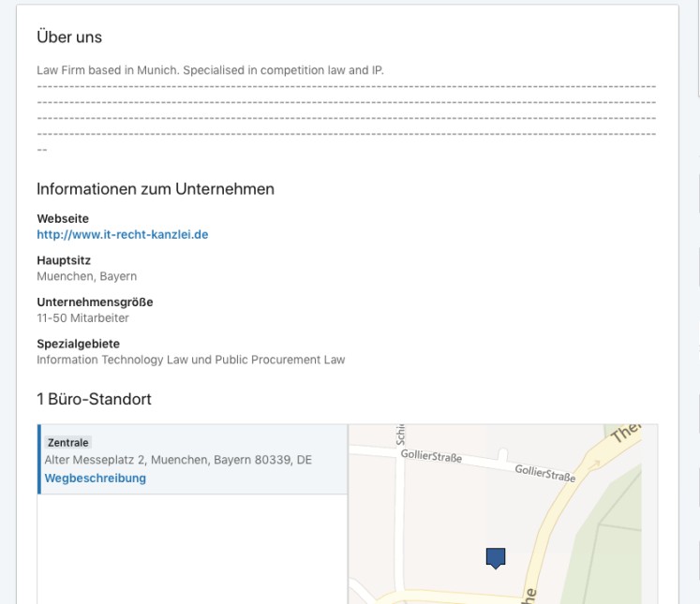Click the "Informationen zum Unternehmen" heading
The width and height of the screenshot is (700, 604).
pos(156,189)
